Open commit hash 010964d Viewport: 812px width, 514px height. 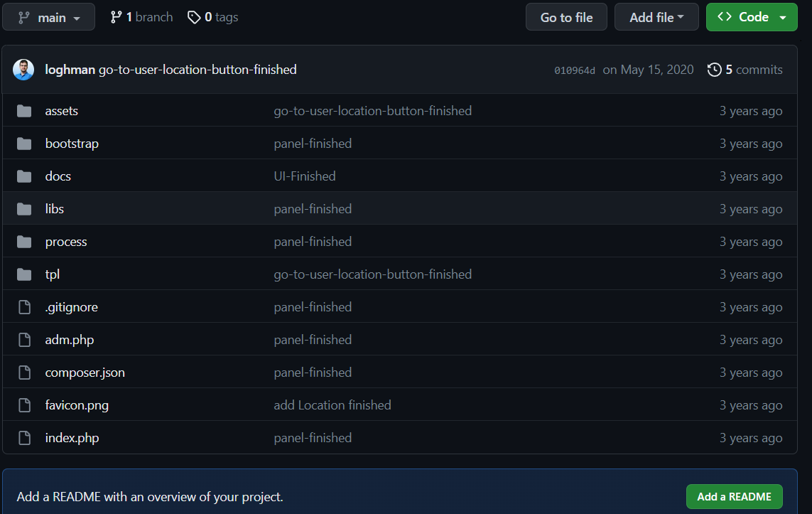coord(575,70)
